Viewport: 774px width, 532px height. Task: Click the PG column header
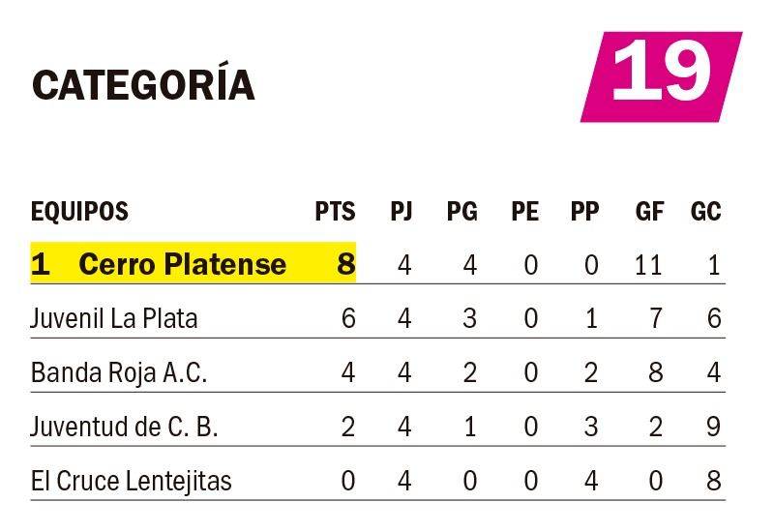coord(462,211)
